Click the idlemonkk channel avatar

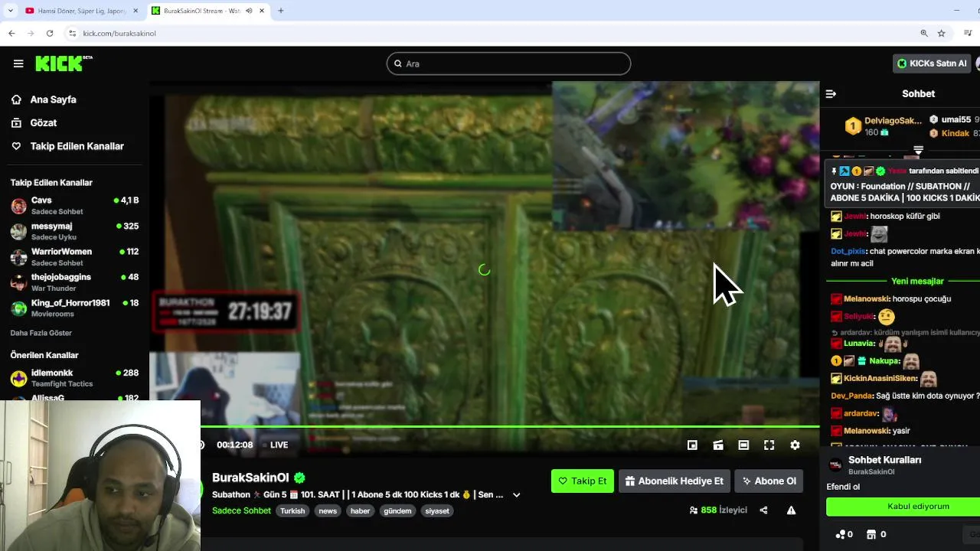(x=18, y=378)
